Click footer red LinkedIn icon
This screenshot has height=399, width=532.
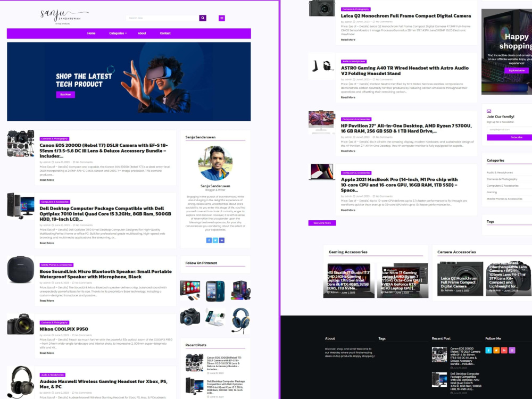tap(504, 350)
